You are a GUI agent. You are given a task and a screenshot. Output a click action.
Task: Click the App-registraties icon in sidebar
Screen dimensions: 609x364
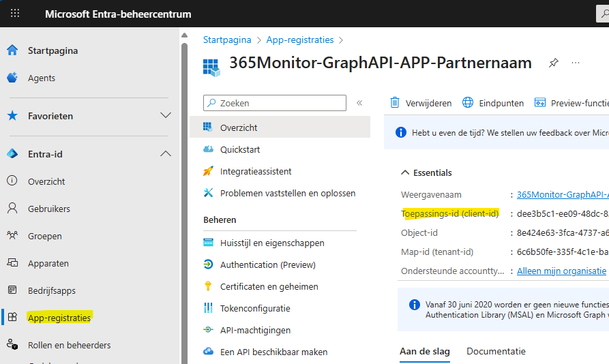point(12,317)
